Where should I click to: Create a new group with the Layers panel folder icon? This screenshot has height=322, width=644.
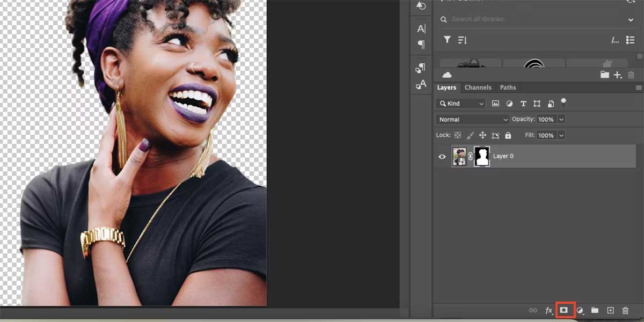coord(595,310)
